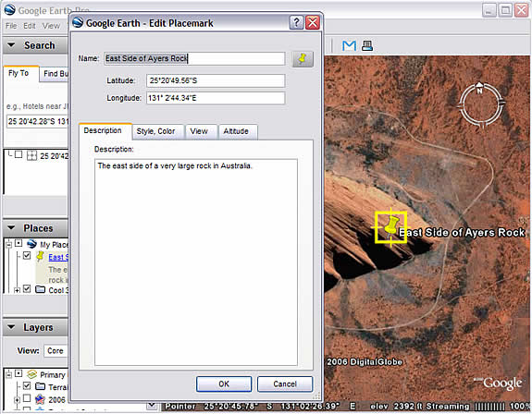Collapse the Layers panel triangle
Viewport: 532px width, 414px height.
click(11, 327)
